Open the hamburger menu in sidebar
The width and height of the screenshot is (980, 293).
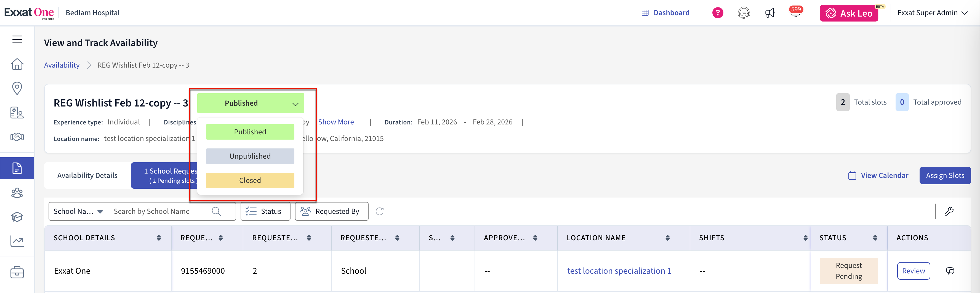[x=17, y=39]
